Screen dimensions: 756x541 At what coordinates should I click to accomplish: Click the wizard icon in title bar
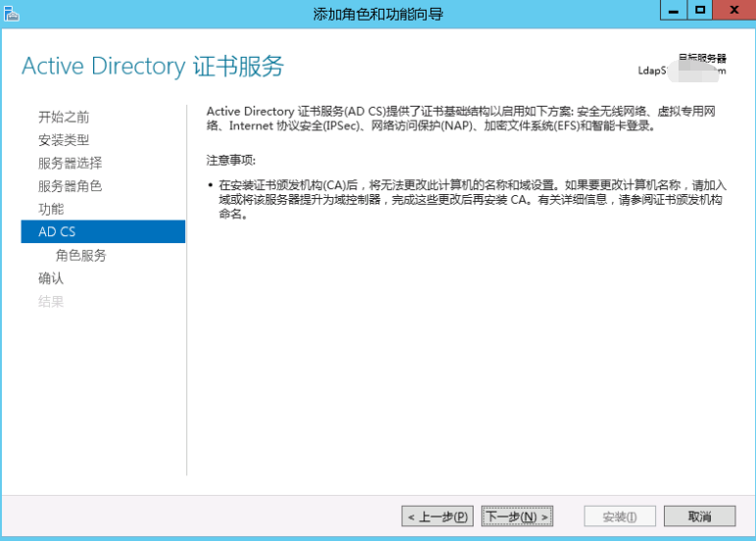[11, 14]
